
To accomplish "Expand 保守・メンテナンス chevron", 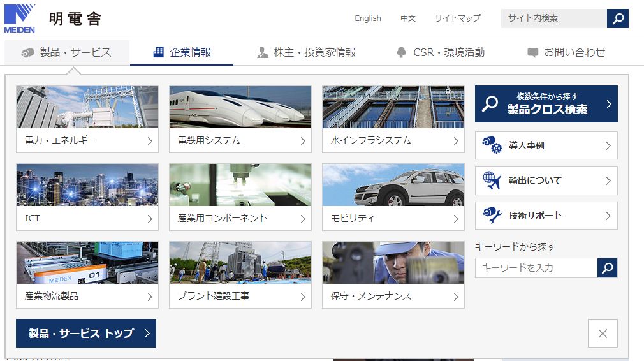I will tap(455, 297).
